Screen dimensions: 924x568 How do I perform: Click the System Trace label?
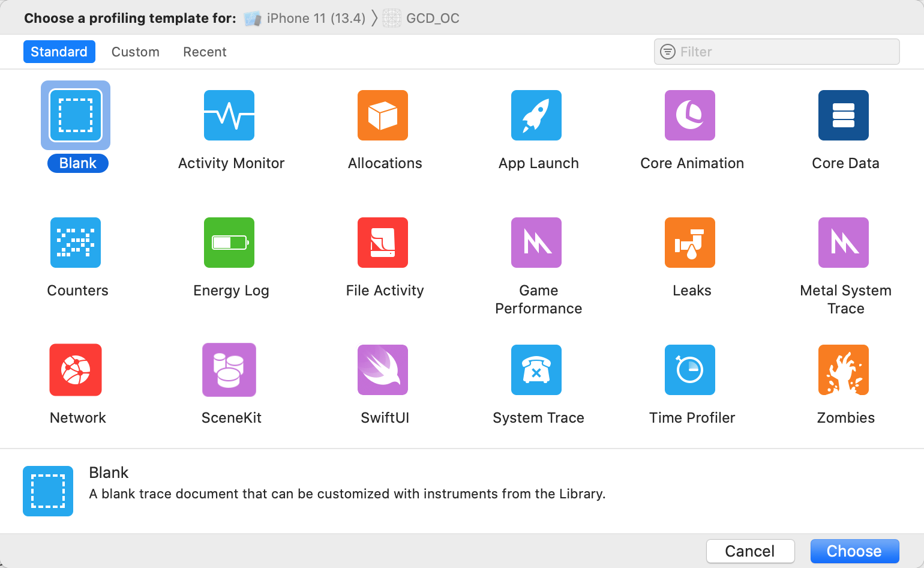539,418
